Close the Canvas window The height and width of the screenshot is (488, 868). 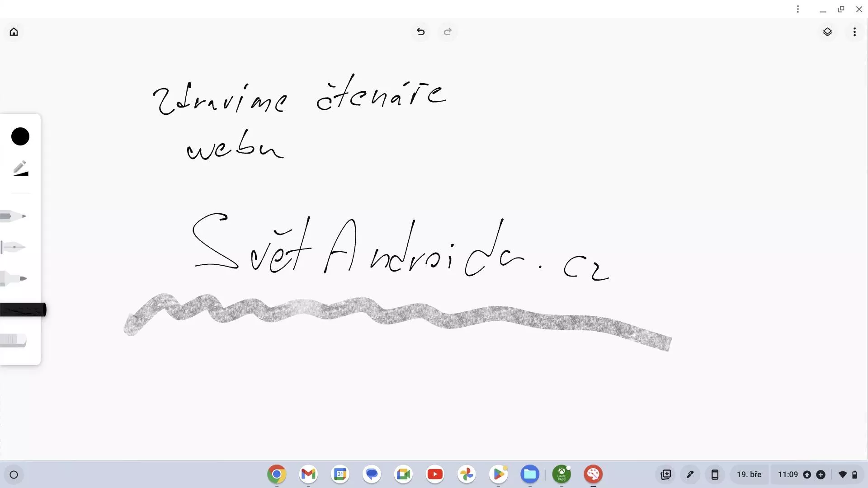click(859, 9)
